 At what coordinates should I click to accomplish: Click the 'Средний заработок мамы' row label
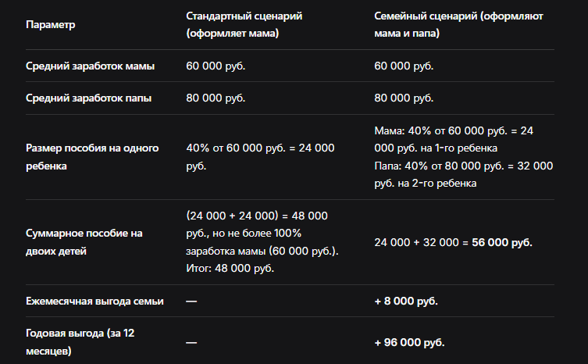point(90,66)
